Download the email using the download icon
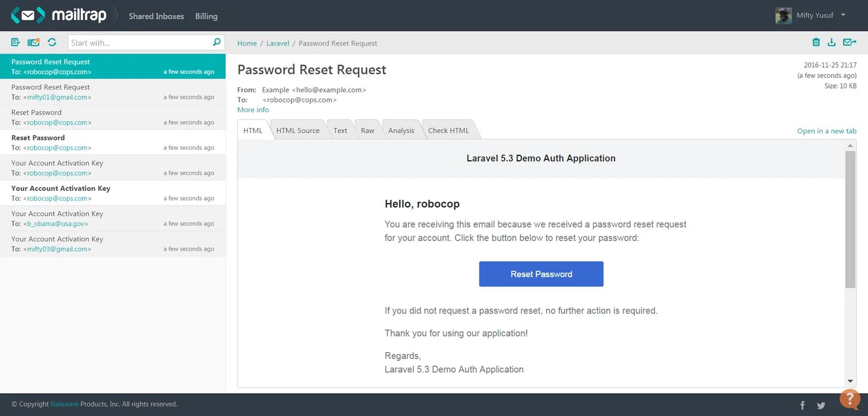The width and height of the screenshot is (868, 416). [831, 42]
